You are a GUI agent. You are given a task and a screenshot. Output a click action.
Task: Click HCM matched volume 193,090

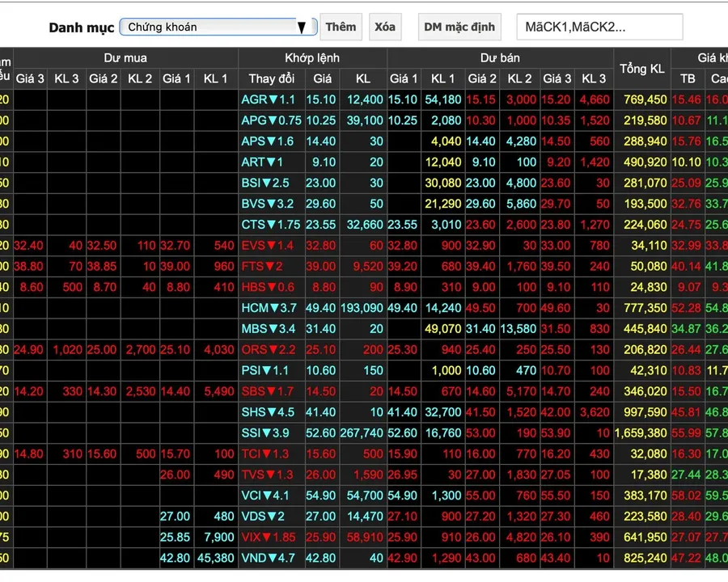362,308
